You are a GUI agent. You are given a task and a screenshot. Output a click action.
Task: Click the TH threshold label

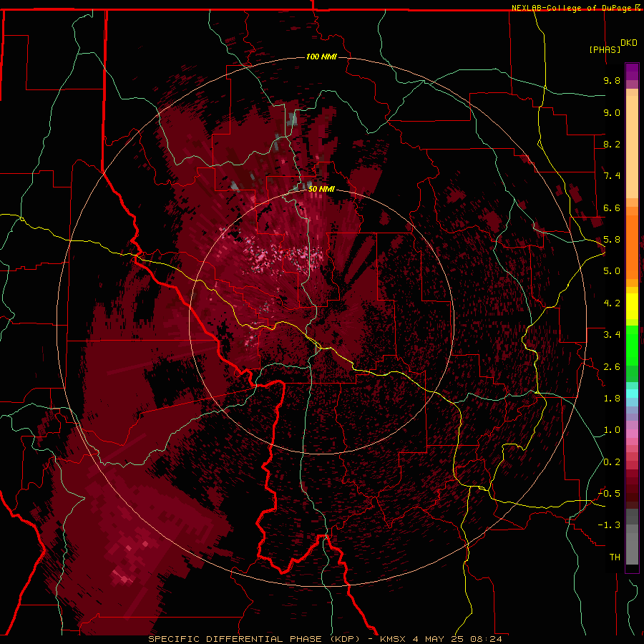pyautogui.click(x=615, y=557)
